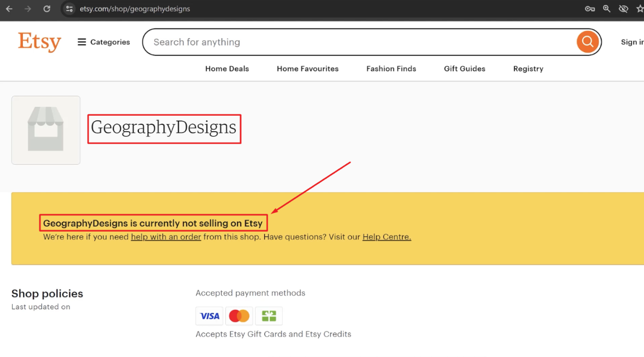This screenshot has height=357, width=644.
Task: Open the password manager key icon
Action: coord(590,8)
